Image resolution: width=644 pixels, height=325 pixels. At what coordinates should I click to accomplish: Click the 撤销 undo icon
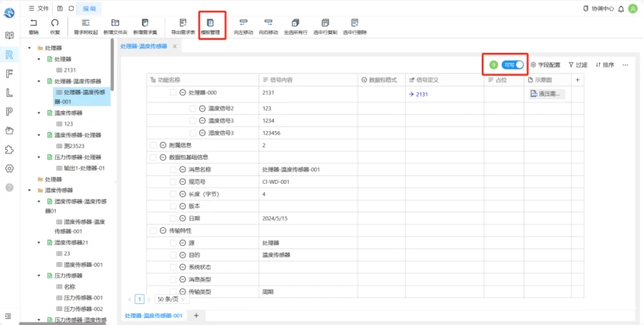pos(33,23)
